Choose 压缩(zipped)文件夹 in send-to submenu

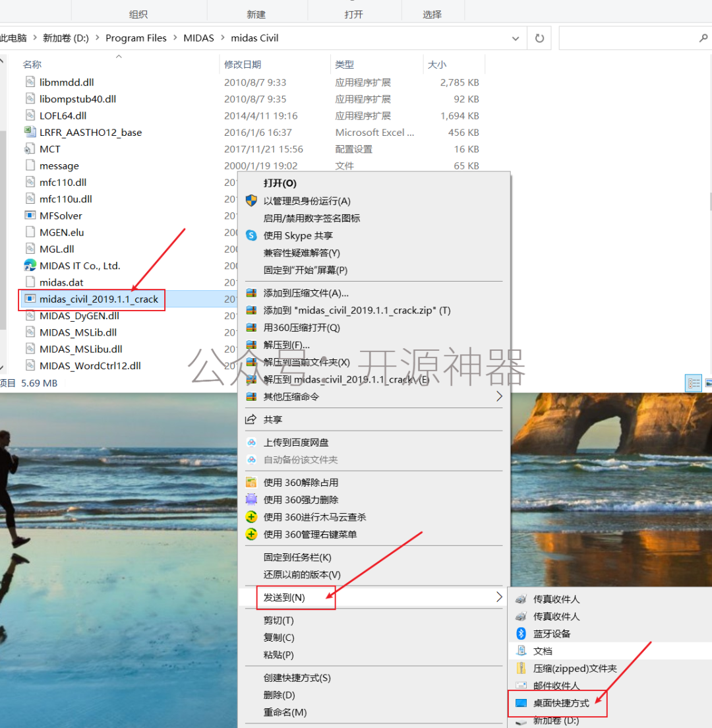575,669
